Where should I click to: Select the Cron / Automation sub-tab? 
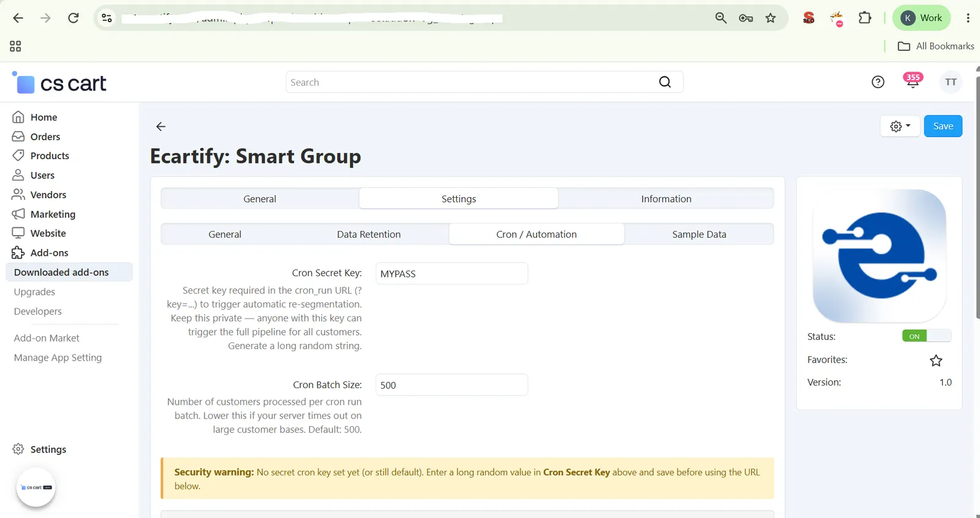coord(537,234)
